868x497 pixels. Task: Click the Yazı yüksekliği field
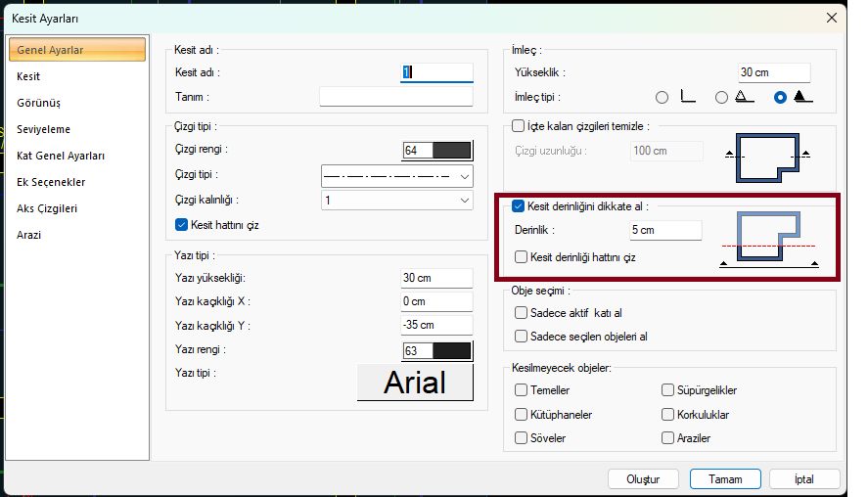click(x=436, y=278)
